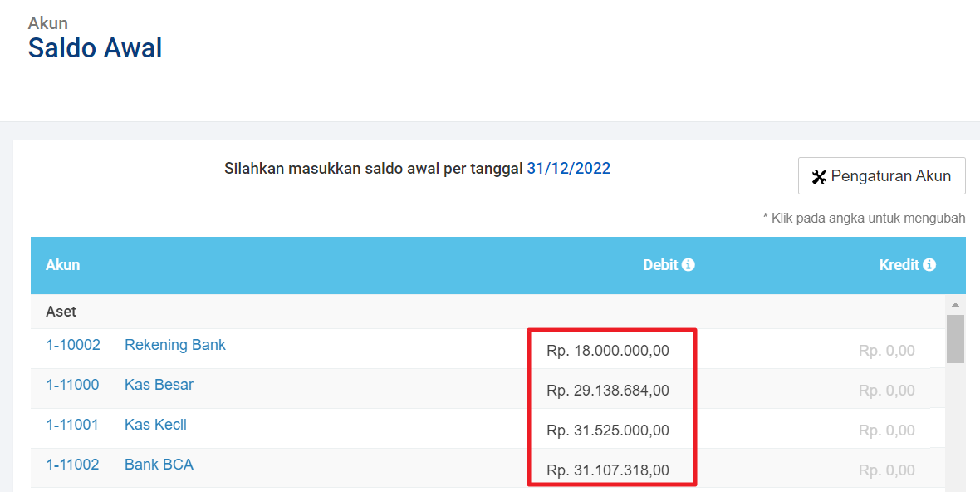The image size is (980, 492).
Task: Open account code 1-11002
Action: click(72, 465)
